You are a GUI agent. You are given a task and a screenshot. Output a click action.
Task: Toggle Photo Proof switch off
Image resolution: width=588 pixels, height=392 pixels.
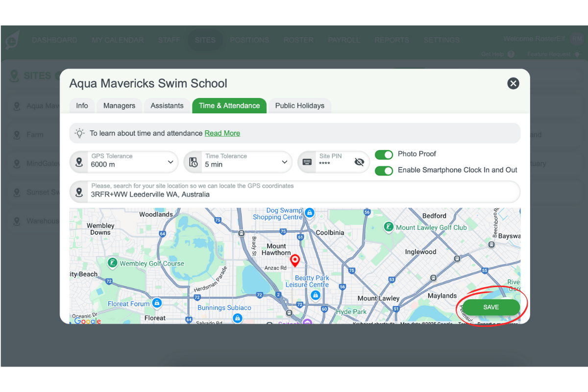(x=384, y=155)
